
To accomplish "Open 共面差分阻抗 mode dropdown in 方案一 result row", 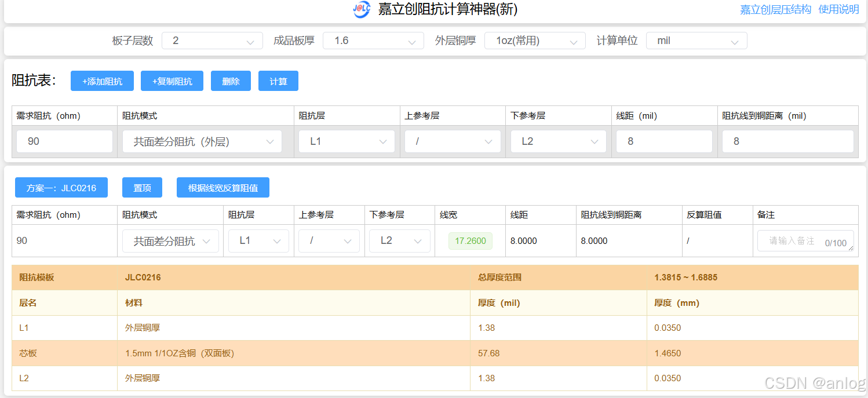I will [170, 241].
